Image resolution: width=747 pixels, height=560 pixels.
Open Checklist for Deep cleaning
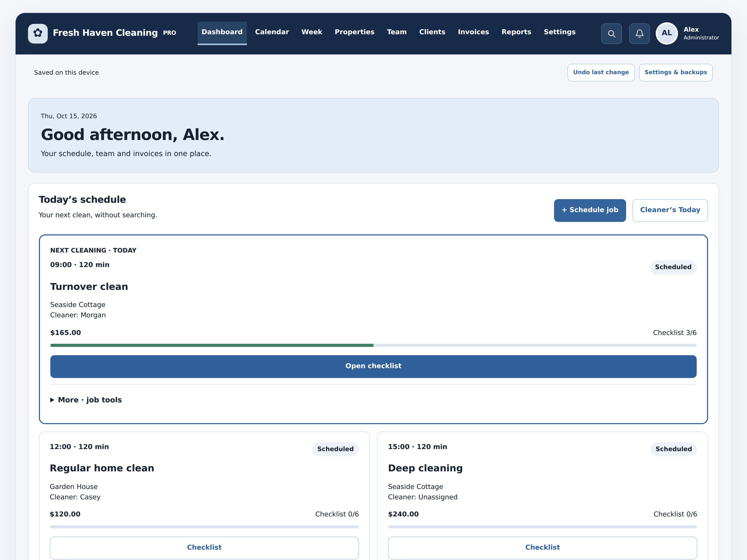click(x=542, y=548)
